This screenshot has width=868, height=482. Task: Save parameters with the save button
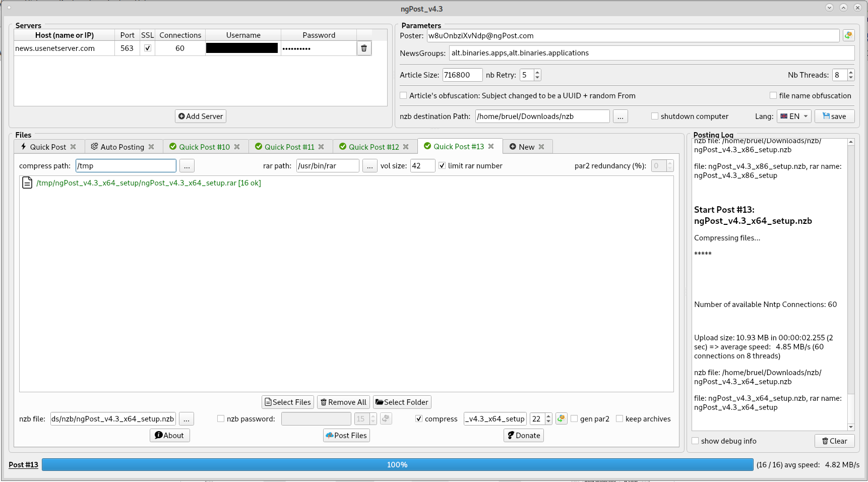(834, 116)
